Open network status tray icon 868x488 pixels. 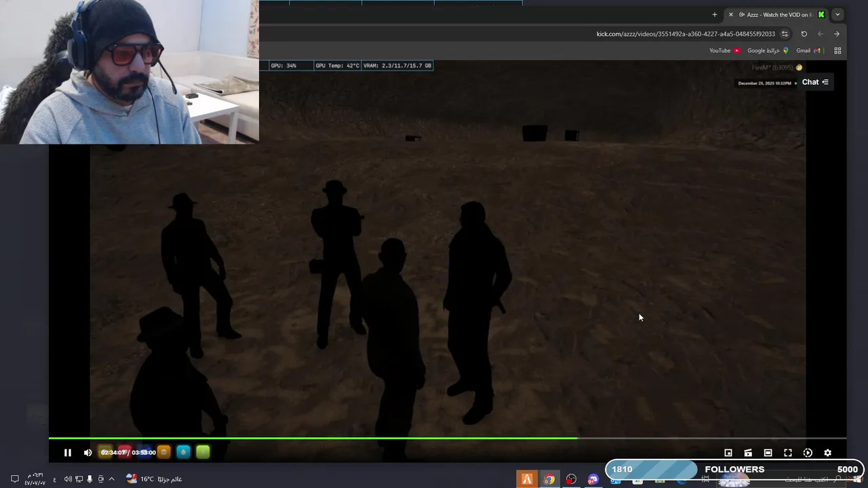pos(79,479)
